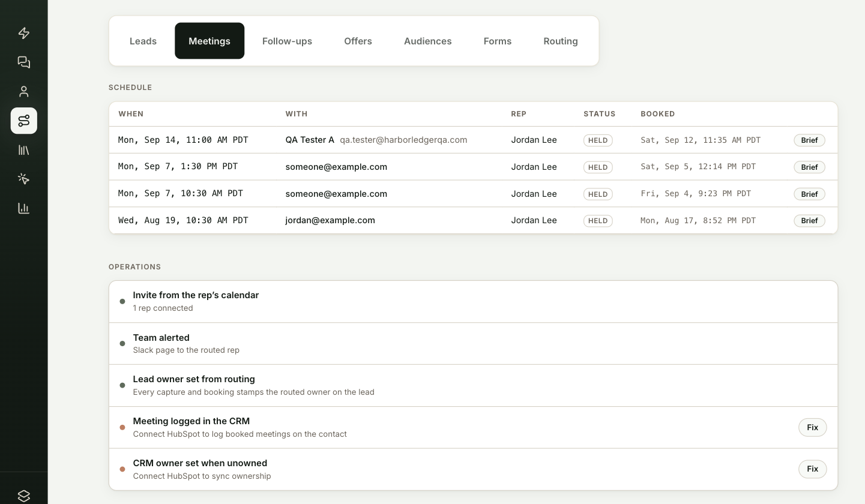
Task: Select the Team alerted operation row
Action: pyautogui.click(x=473, y=344)
